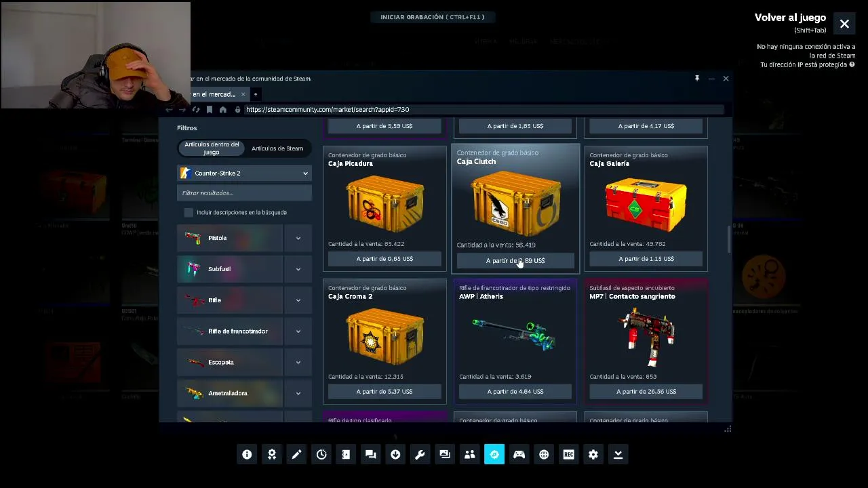
Task: Bookmark the current page
Action: coord(210,109)
